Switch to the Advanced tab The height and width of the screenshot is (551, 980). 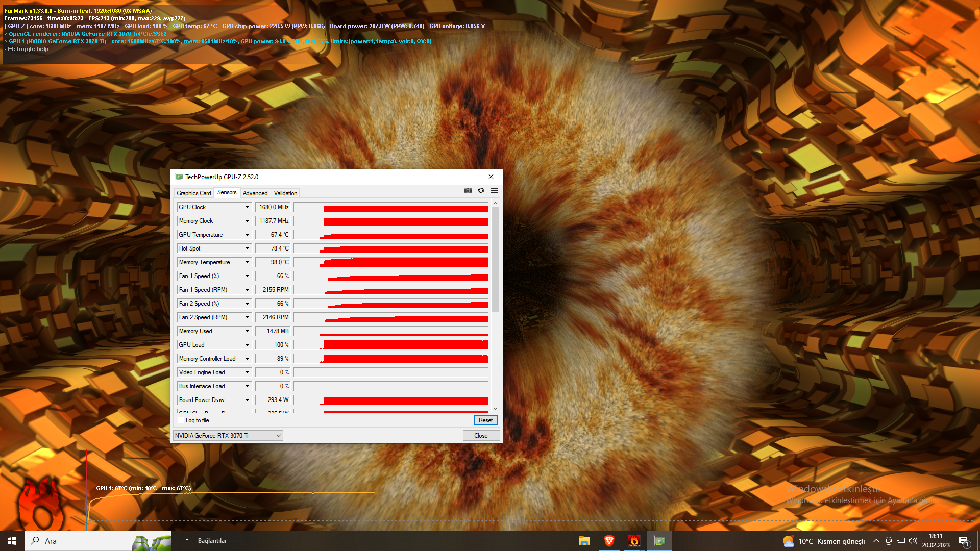click(255, 193)
